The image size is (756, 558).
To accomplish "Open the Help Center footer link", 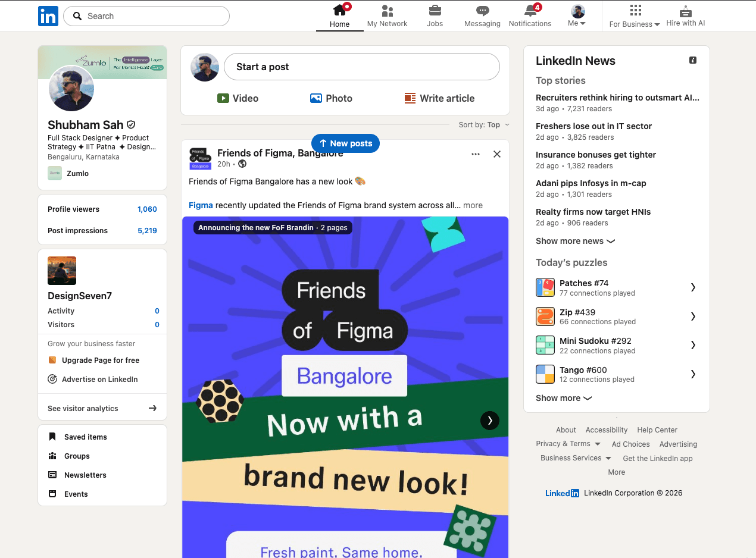I will tap(657, 430).
